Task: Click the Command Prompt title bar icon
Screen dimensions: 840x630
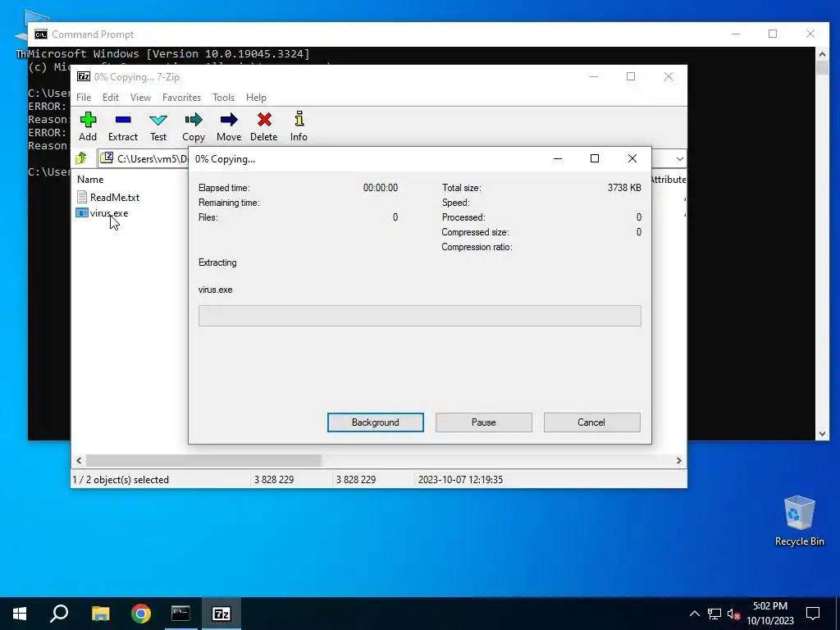Action: pyautogui.click(x=41, y=34)
